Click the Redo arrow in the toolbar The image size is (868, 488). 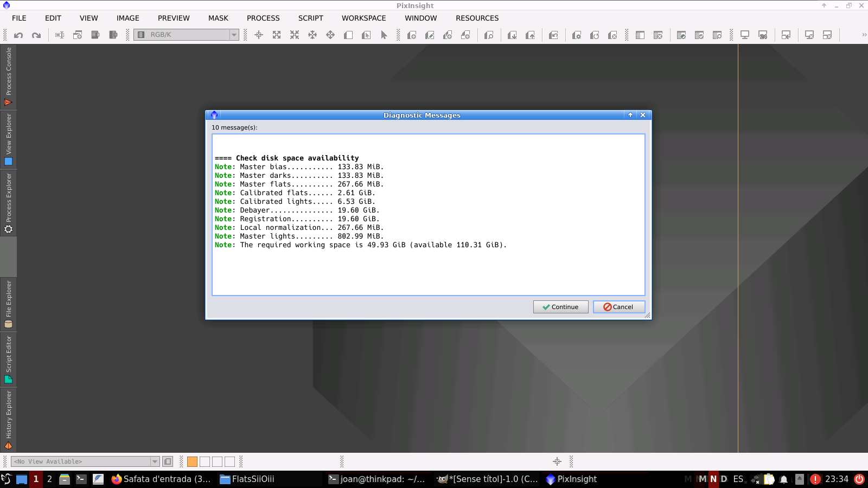click(36, 35)
